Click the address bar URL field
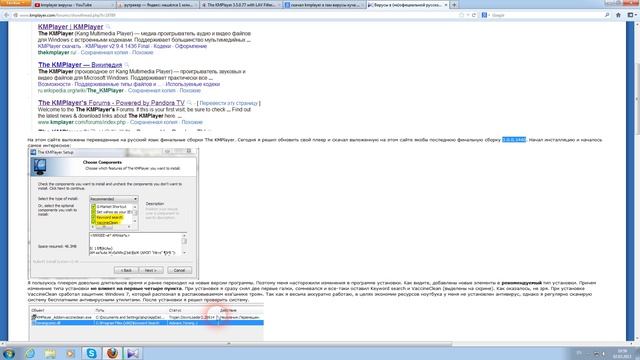 (237, 15)
